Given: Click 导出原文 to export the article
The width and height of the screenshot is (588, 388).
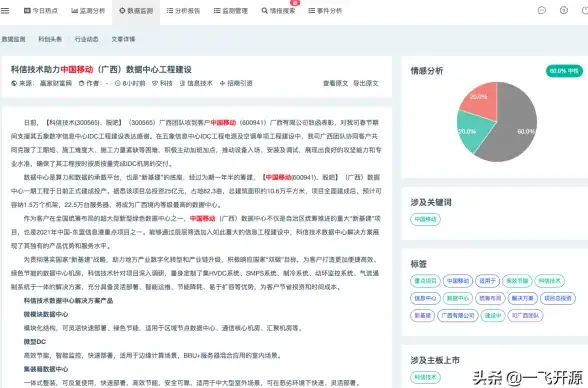Looking at the screenshot, I should pos(366,83).
